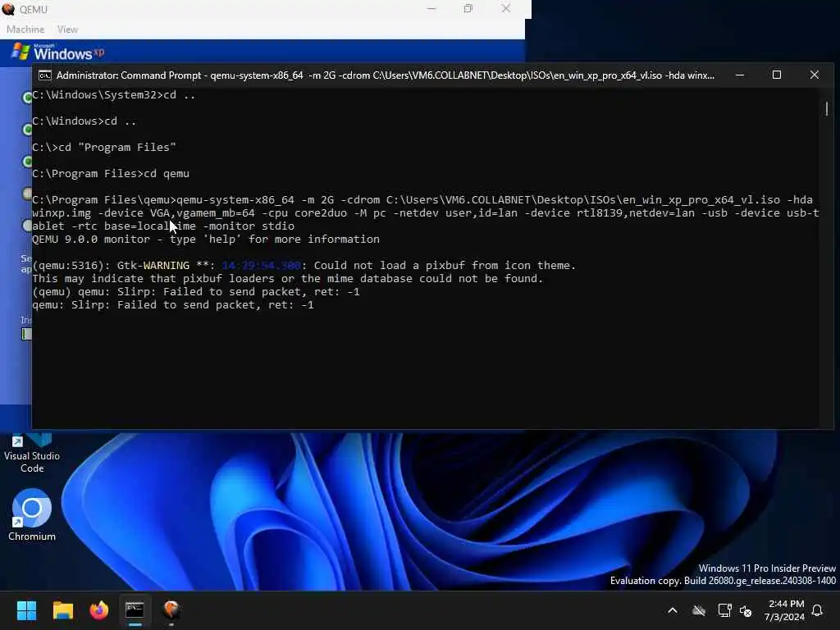Open the Visual Studio Code desktop shortcut
Screen dimensions: 840x630
click(32, 453)
